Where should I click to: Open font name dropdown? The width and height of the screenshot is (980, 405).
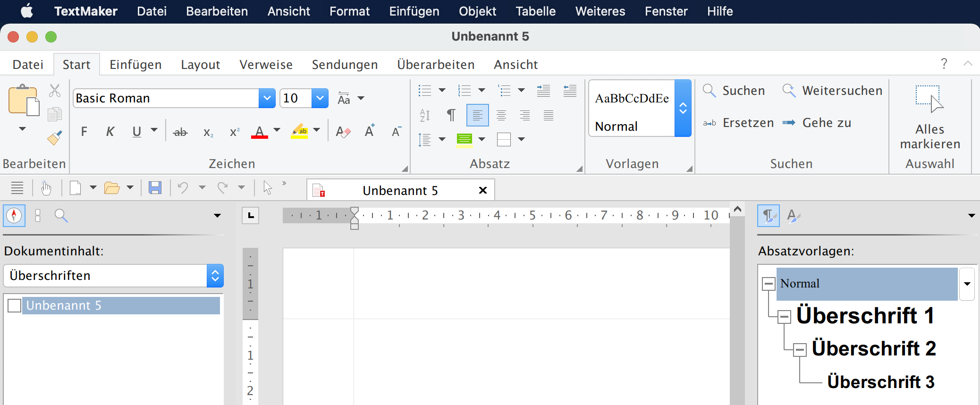click(x=267, y=98)
